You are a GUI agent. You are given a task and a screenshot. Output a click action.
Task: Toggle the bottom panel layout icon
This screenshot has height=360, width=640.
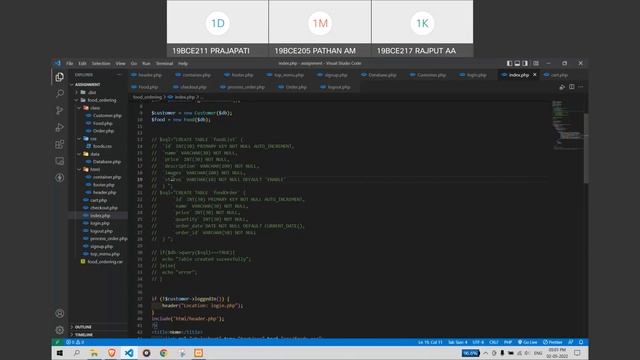click(517, 63)
